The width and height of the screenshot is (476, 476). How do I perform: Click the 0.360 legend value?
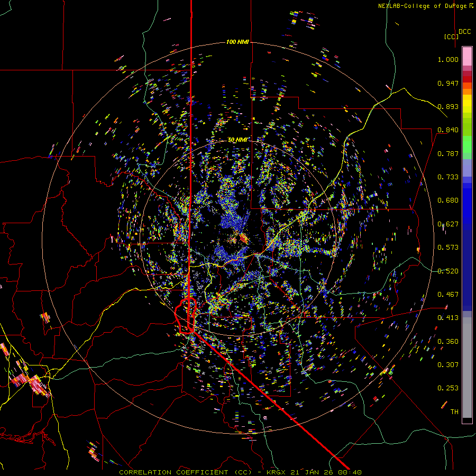[448, 342]
